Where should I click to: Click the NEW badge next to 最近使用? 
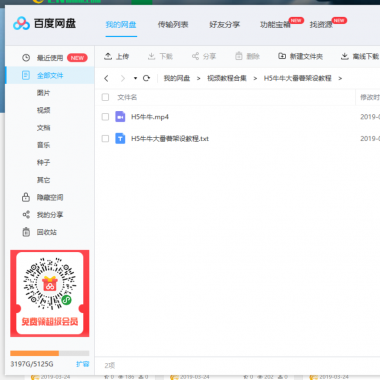click(x=77, y=58)
